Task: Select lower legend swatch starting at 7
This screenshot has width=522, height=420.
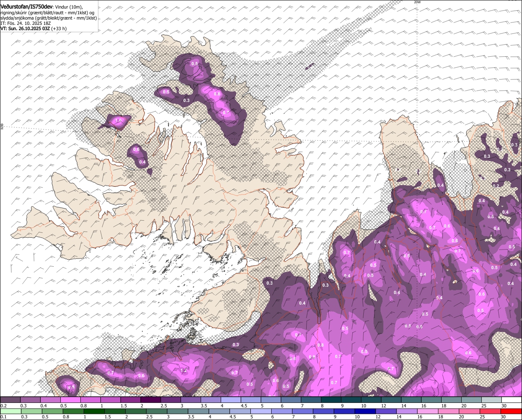Action: point(302,411)
